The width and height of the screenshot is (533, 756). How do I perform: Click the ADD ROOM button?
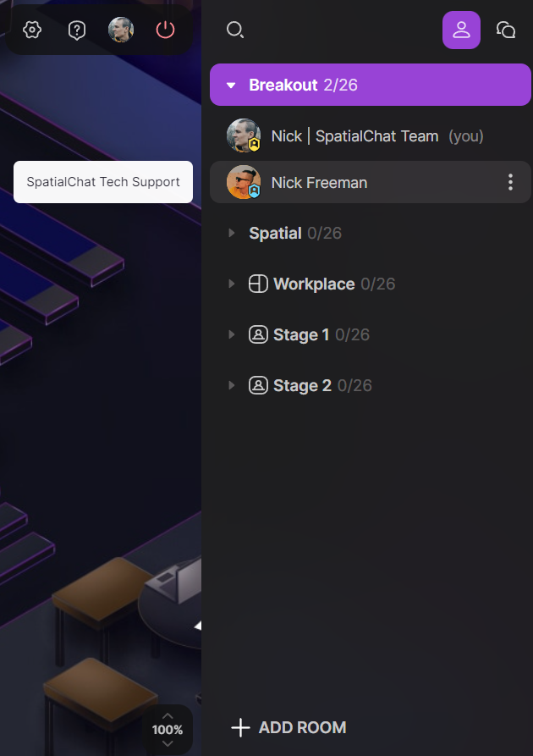pos(288,727)
